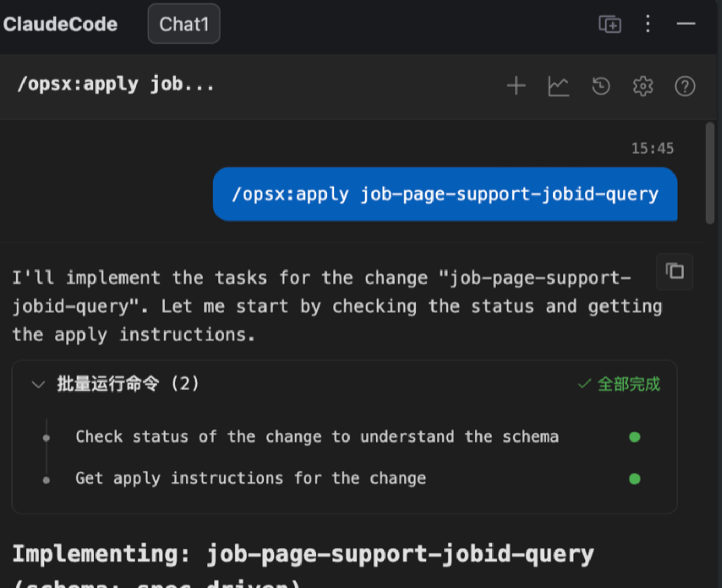Hide the ClaudeCode panel with dash icon

click(685, 24)
